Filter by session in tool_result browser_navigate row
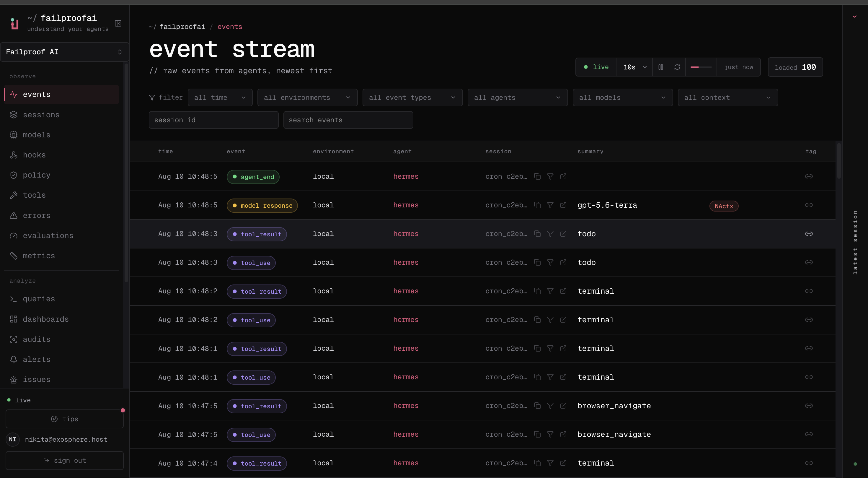The width and height of the screenshot is (868, 478). pos(550,406)
